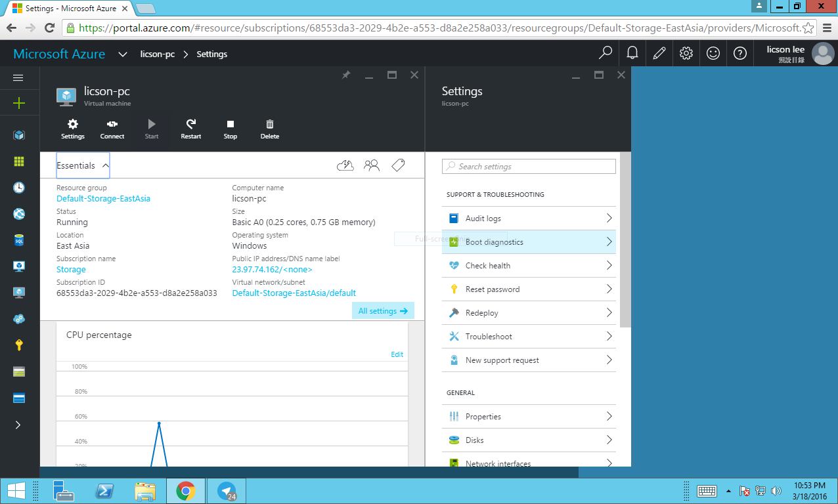Click the CPU chart peak data point
838x504 pixels.
(x=159, y=423)
